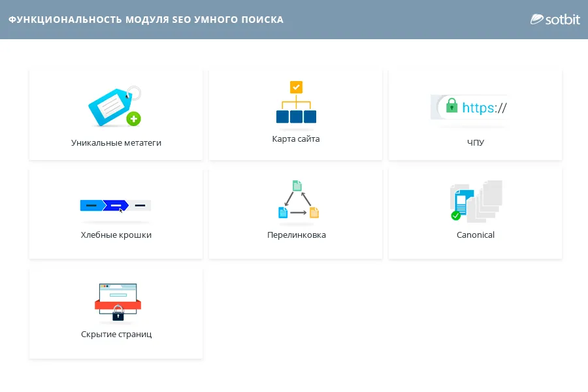Click the 'Карта сайта' label
The width and height of the screenshot is (588, 392).
tap(296, 139)
